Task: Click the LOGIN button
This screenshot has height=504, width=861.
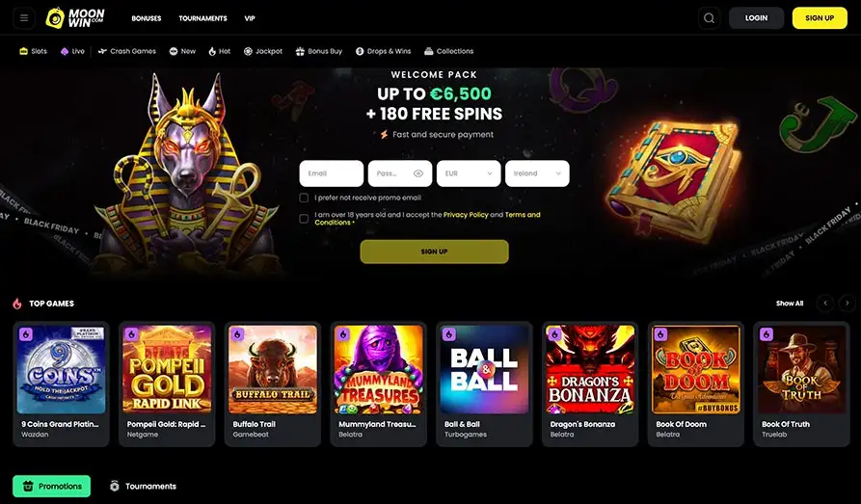Action: [x=756, y=18]
